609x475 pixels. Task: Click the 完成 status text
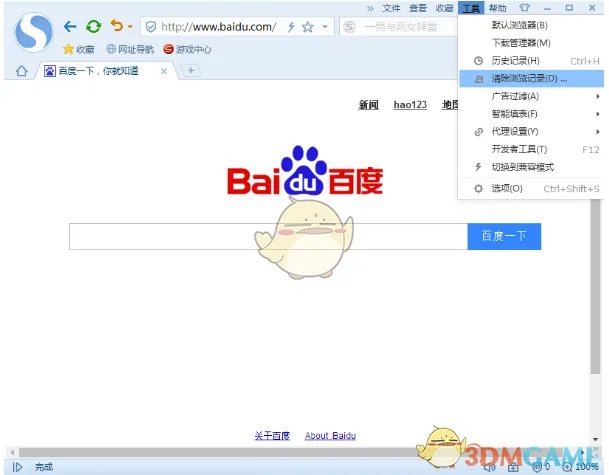click(x=44, y=467)
